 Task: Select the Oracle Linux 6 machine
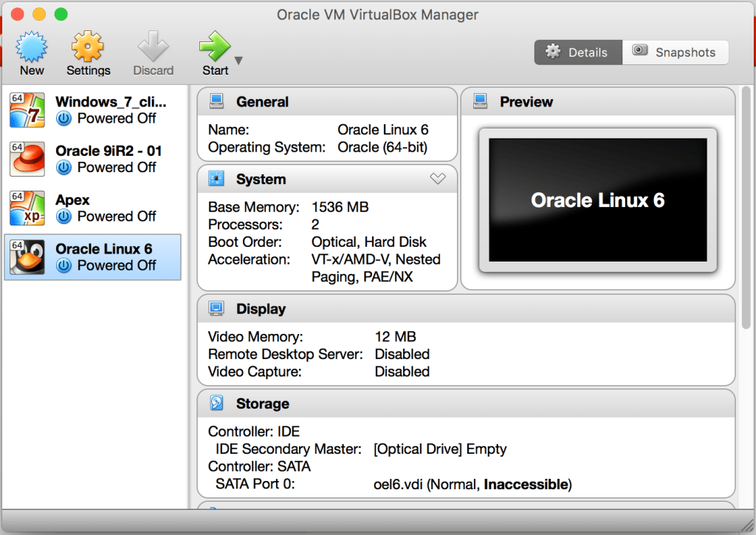coord(92,257)
